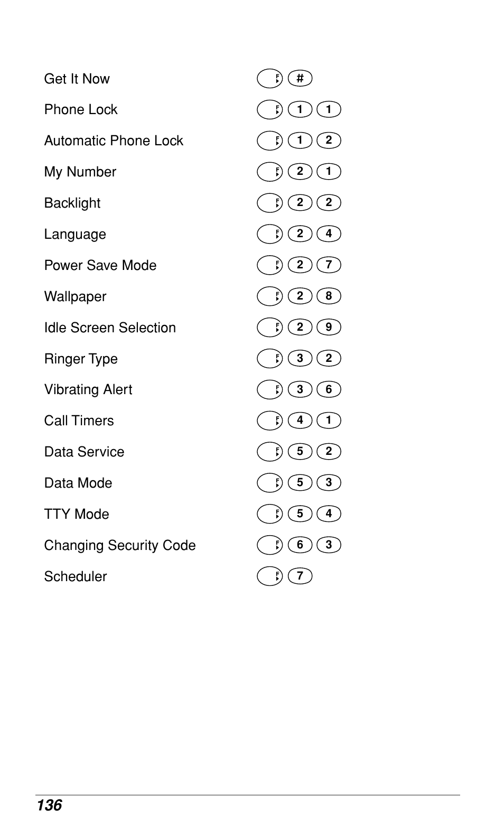Select the Ringer Type entry
Viewport: 504px width, 840px height.
pos(81,359)
